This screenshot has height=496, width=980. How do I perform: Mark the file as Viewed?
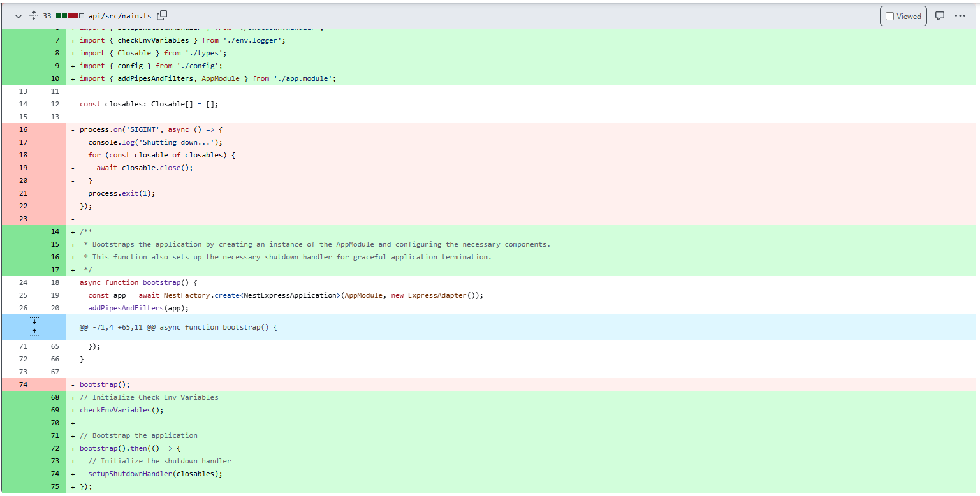[903, 16]
